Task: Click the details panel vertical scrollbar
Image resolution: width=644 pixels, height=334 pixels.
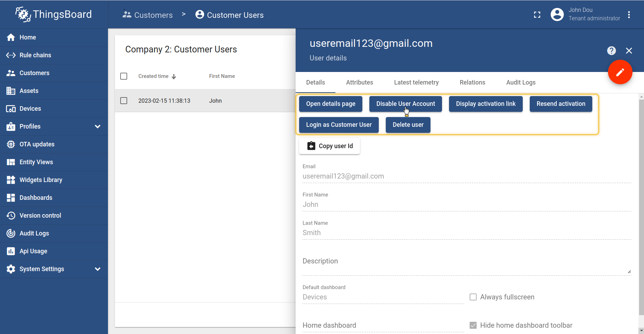Action: click(641, 210)
